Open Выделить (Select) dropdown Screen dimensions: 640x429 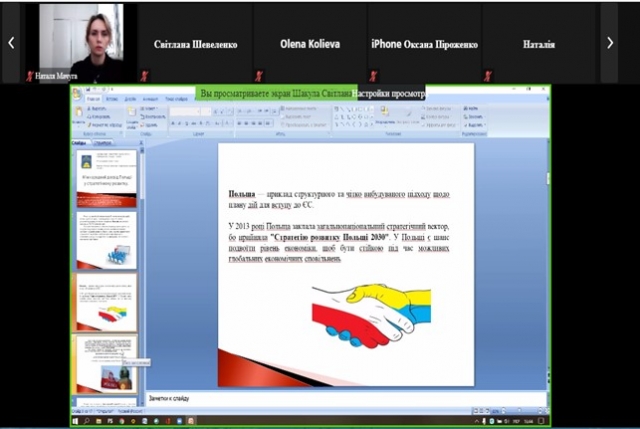pos(475,125)
